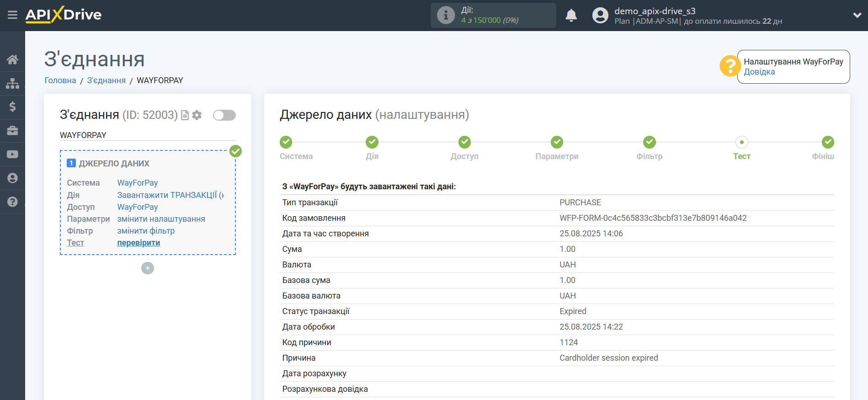Open the billing dollar sidebar icon
The width and height of the screenshot is (868, 400).
point(12,107)
